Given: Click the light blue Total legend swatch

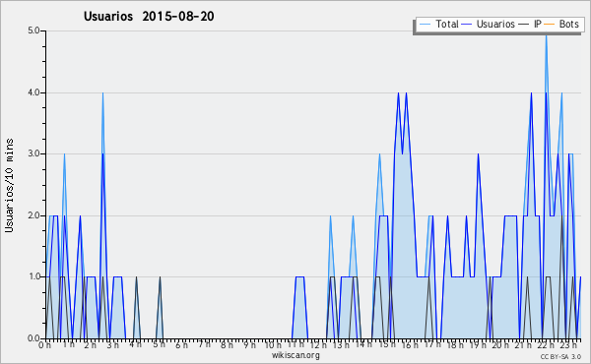Looking at the screenshot, I should (x=425, y=25).
